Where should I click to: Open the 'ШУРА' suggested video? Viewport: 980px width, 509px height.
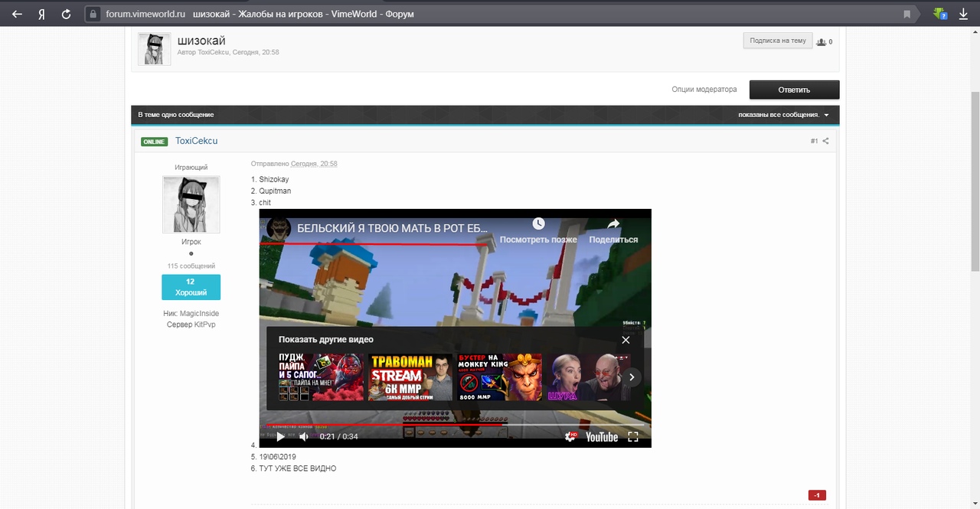589,377
